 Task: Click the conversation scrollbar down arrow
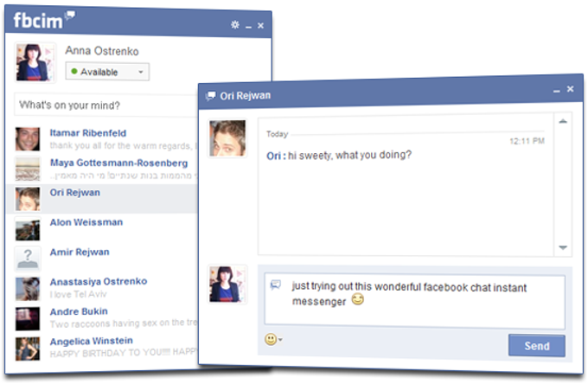(563, 247)
